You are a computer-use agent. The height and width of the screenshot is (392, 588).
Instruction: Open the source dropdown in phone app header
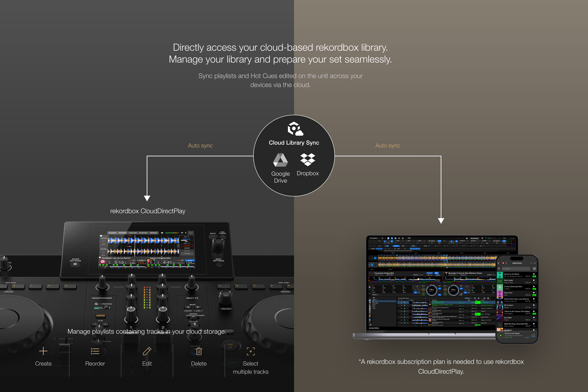coord(504,263)
